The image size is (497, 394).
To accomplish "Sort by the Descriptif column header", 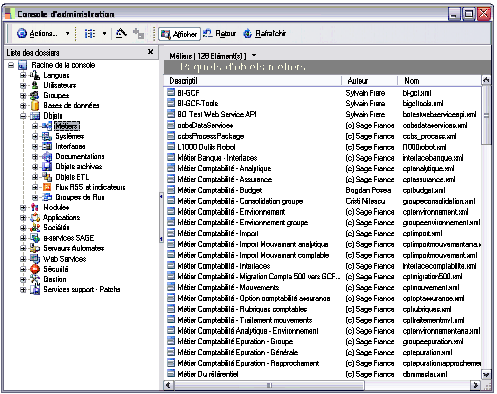I will pos(252,81).
